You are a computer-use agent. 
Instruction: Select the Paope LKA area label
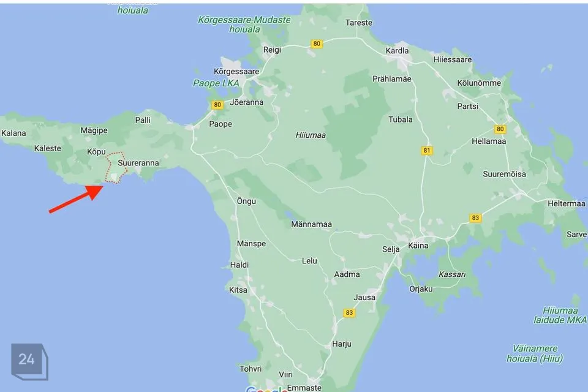(216, 83)
